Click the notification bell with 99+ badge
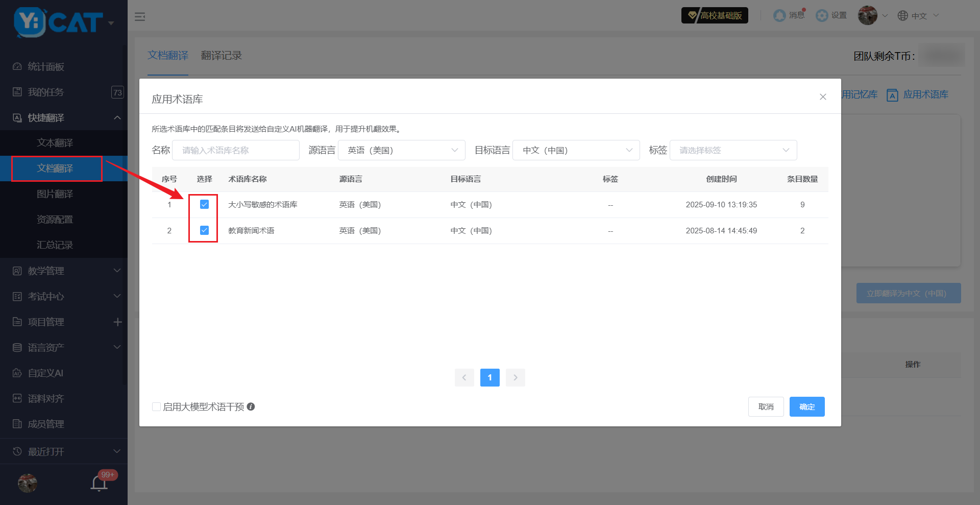The image size is (980, 505). click(x=99, y=483)
